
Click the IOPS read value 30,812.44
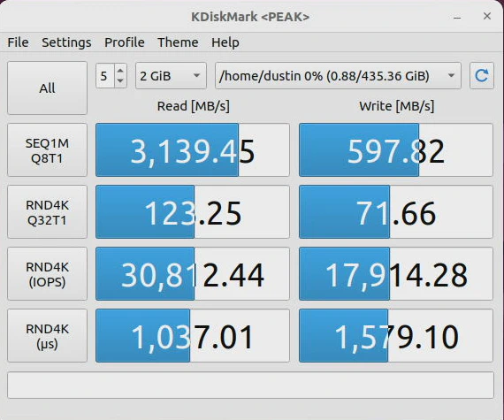tap(193, 274)
